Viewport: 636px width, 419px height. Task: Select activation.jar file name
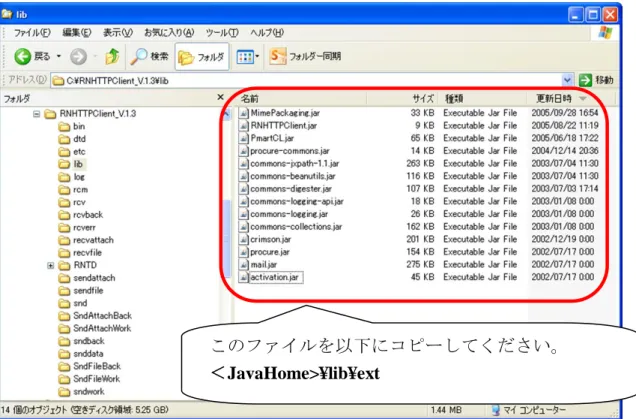tap(275, 277)
